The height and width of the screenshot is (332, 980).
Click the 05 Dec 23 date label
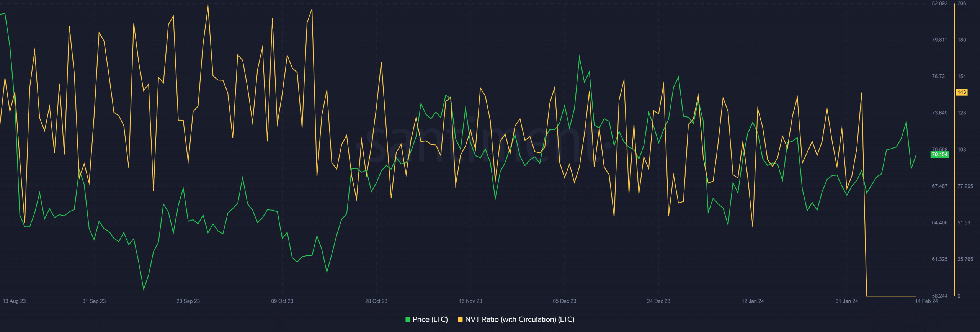pyautogui.click(x=564, y=301)
